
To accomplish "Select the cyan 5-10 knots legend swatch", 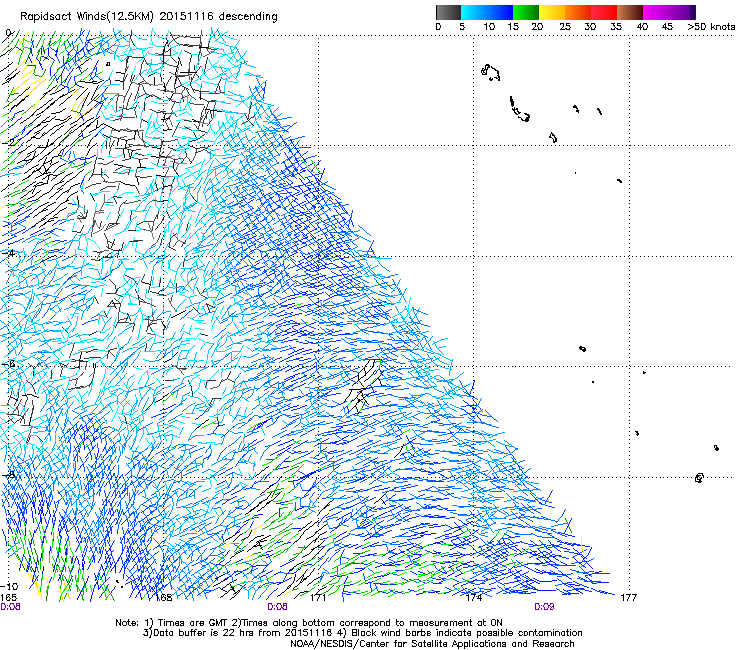I will 474,12.
